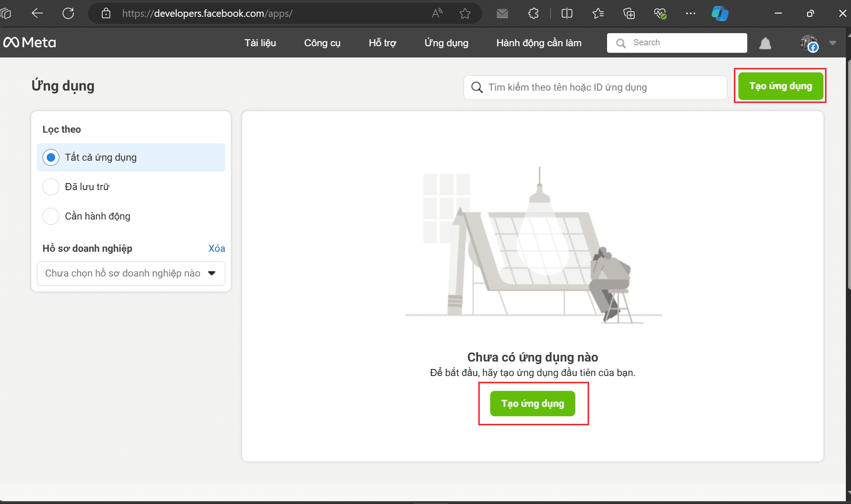Image resolution: width=851 pixels, height=504 pixels.
Task: Open the 'Tài liệu' menu
Action: pos(260,43)
